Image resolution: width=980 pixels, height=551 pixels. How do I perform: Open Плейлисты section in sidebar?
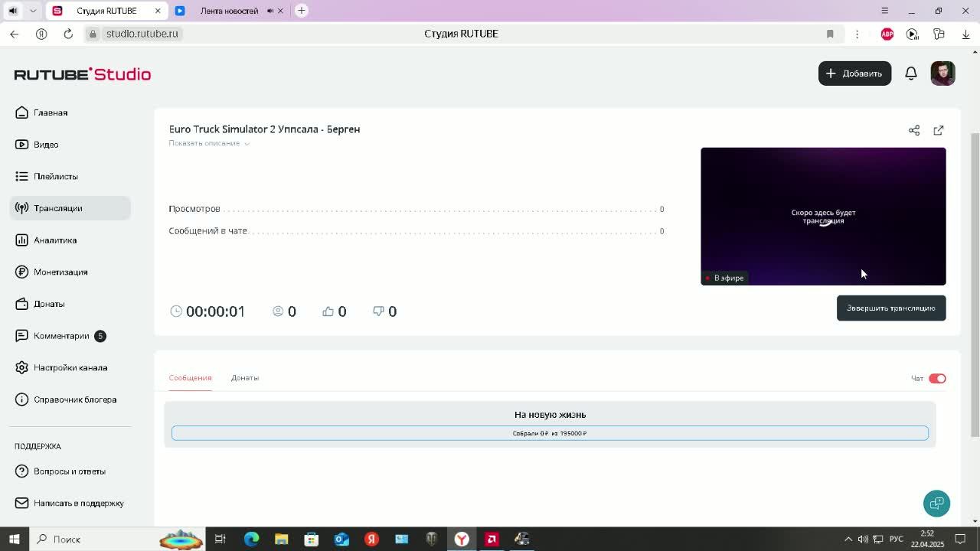click(55, 176)
